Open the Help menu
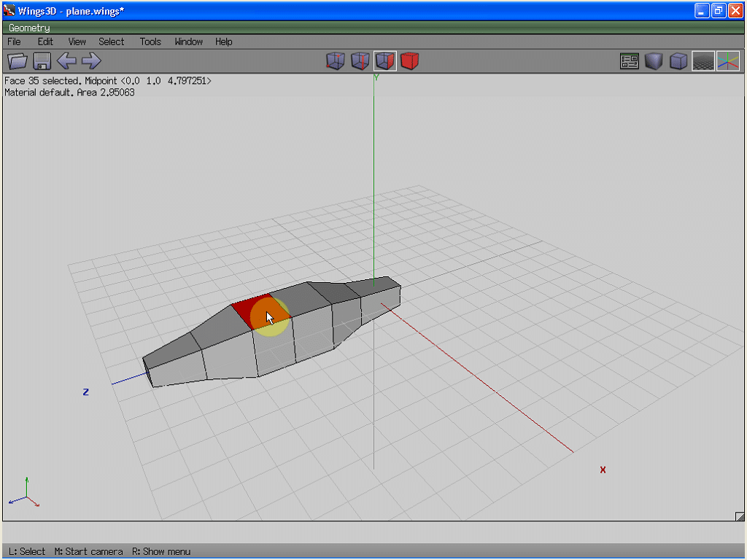Screen dimensions: 747x560 223,42
